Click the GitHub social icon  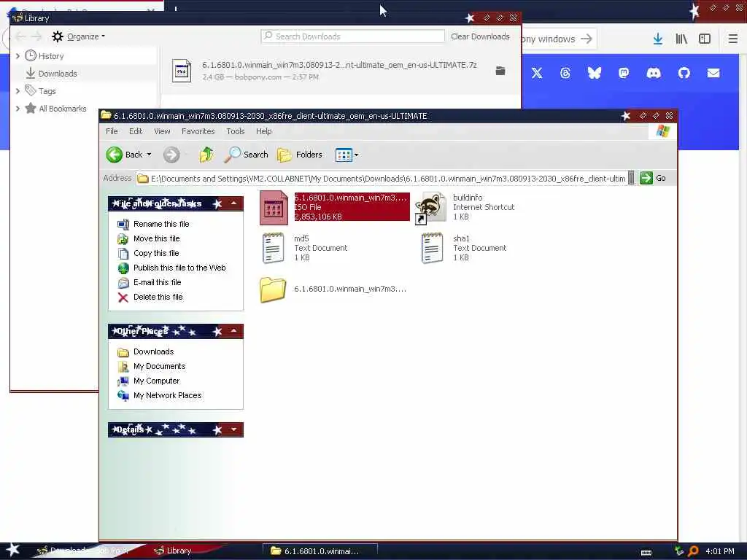[684, 73]
